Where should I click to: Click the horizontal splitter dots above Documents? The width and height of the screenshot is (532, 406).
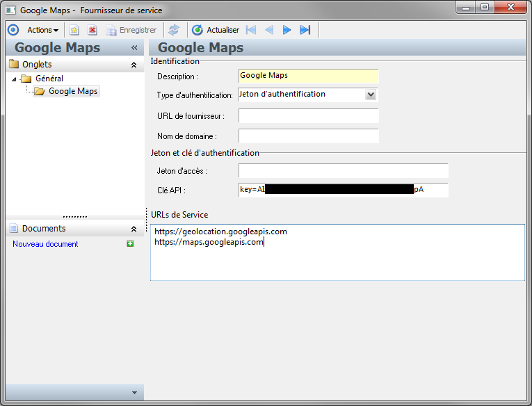[75, 216]
